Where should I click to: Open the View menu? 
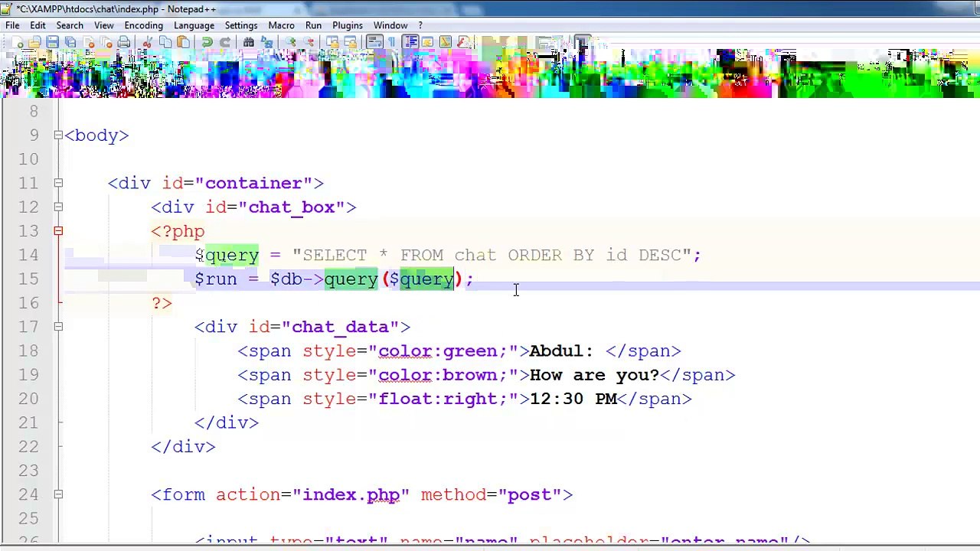point(104,25)
